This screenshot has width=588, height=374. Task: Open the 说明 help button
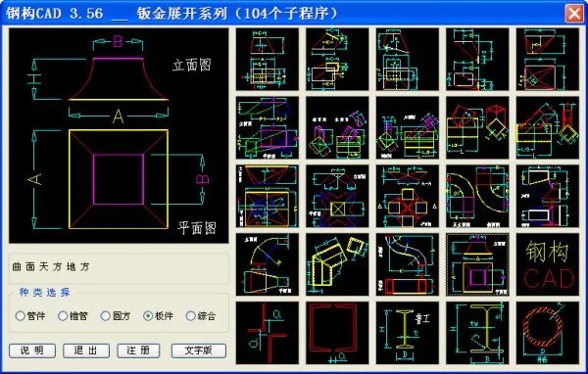click(32, 351)
